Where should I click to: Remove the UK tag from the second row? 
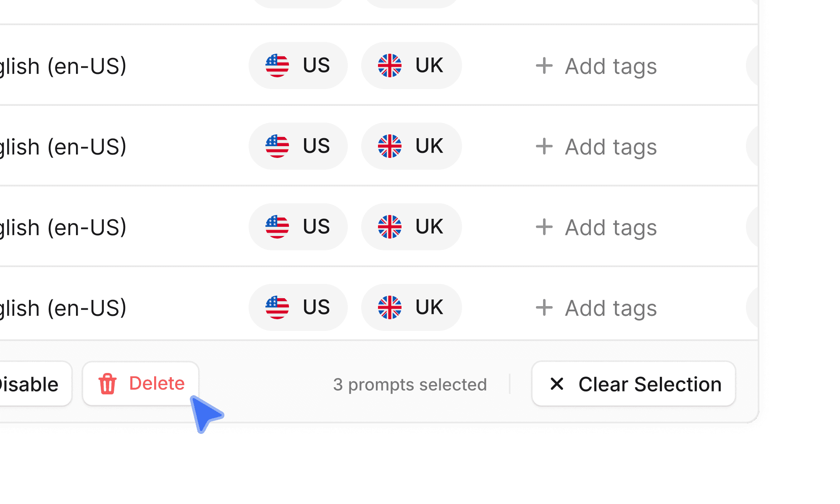tap(411, 146)
